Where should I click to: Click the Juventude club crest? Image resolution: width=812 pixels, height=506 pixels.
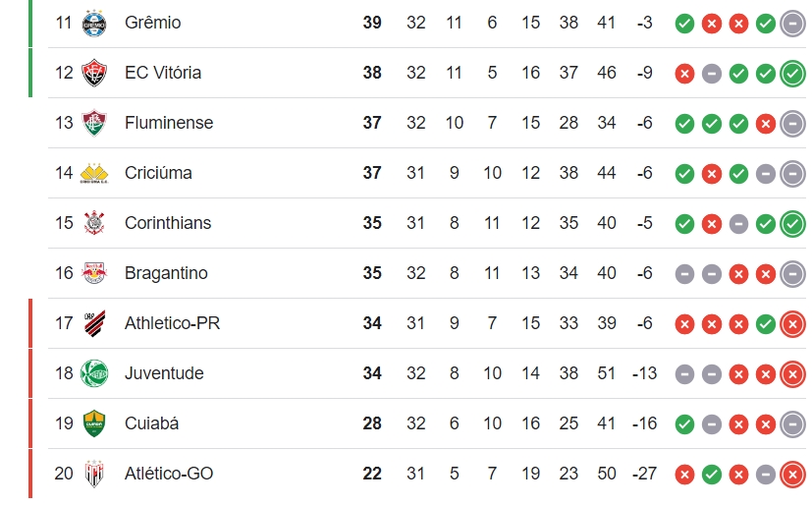click(94, 373)
